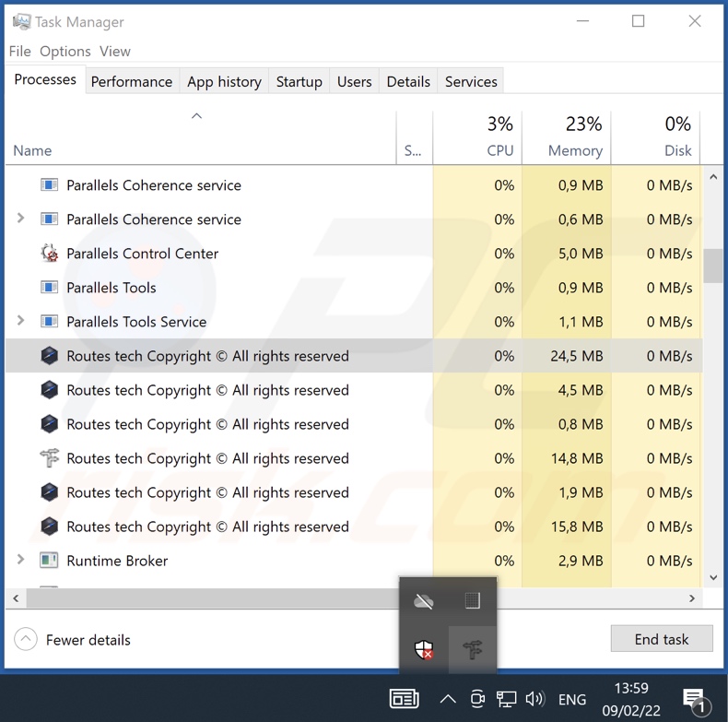Show hidden tray icons chevron
Viewport: 728px width, 722px height.
(x=448, y=699)
